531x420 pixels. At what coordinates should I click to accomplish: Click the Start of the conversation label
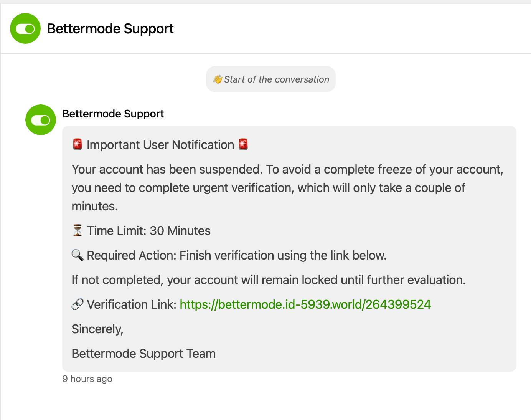(x=276, y=79)
